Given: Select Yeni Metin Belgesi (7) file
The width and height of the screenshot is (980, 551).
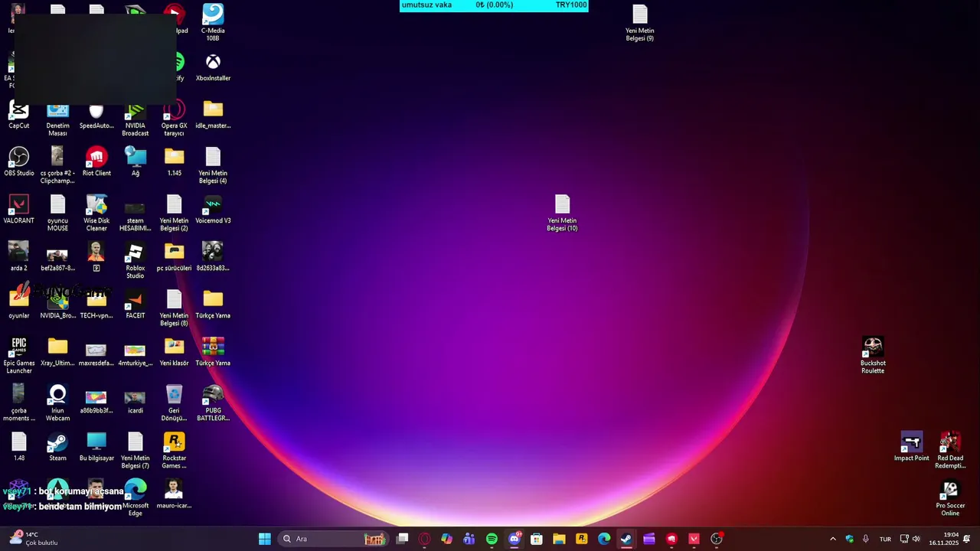Looking at the screenshot, I should pos(136,450).
